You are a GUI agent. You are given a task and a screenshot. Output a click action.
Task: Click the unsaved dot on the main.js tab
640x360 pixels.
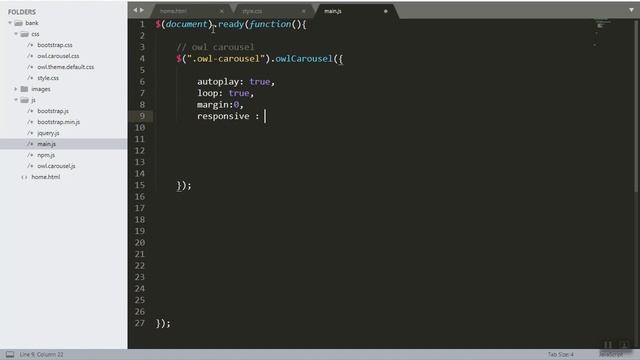[386, 11]
